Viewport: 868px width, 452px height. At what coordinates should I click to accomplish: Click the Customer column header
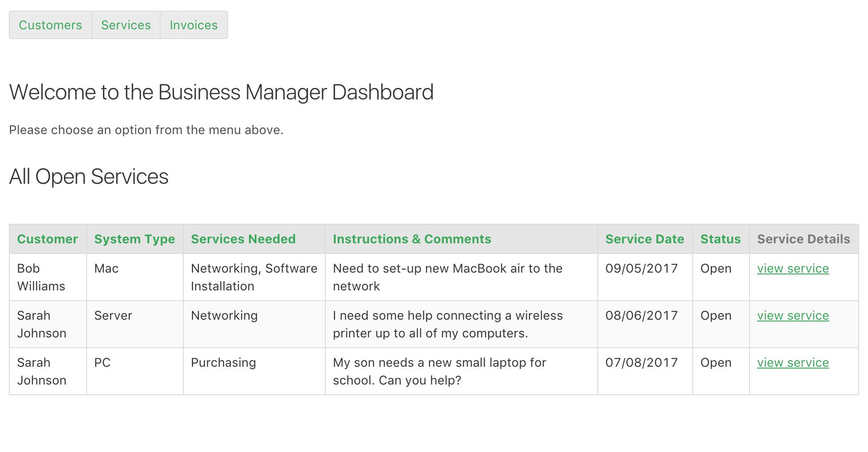tap(47, 239)
